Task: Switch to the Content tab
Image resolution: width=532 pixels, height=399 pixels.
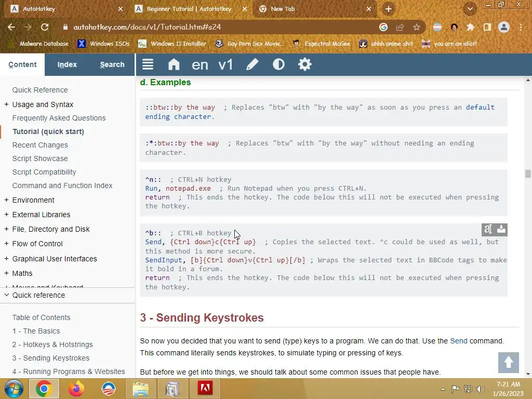Action: pos(22,64)
